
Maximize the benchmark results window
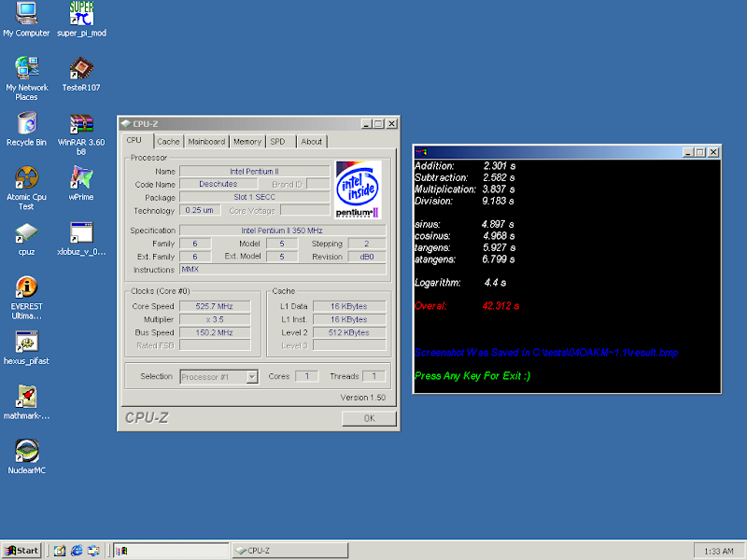point(699,152)
